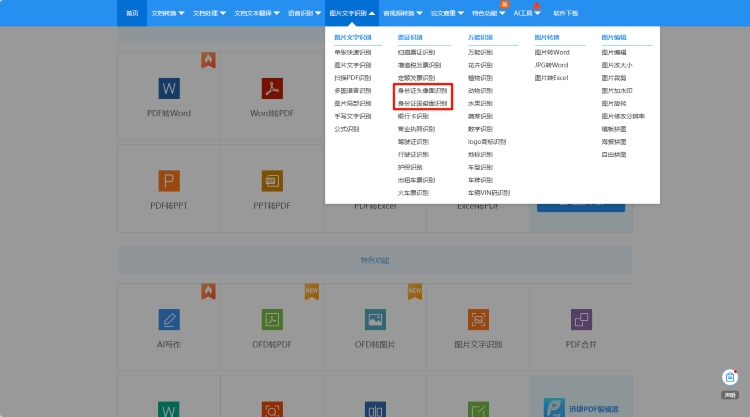Click the PPT转PDF icon
Screen dimensions: 750x417
272,180
